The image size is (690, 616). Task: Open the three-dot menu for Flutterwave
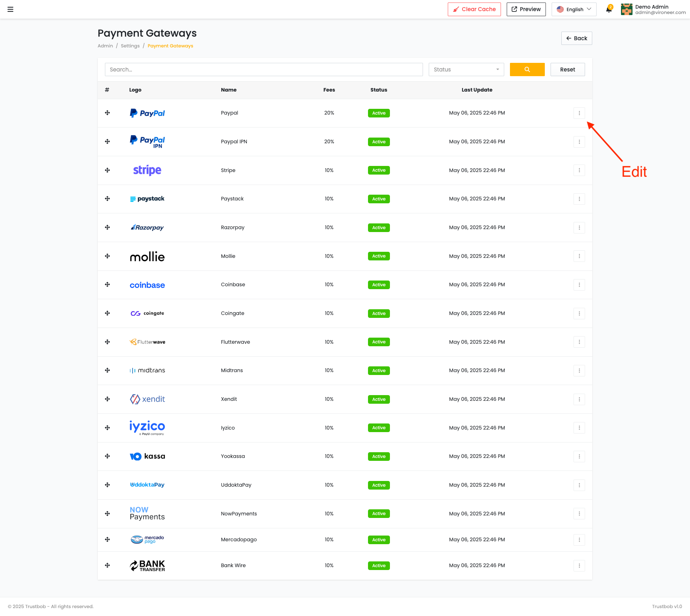click(x=579, y=342)
